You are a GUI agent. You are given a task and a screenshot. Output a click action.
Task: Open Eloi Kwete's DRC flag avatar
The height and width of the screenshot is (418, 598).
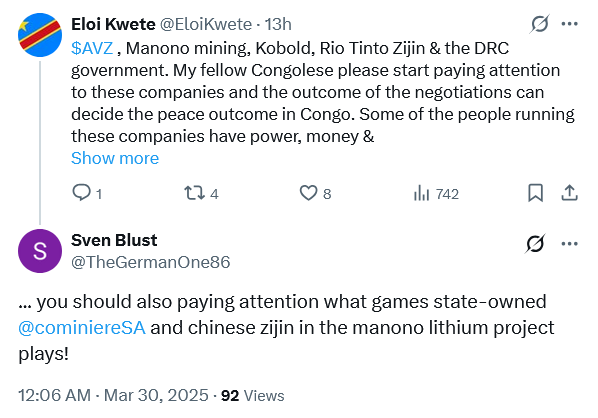pos(40,35)
